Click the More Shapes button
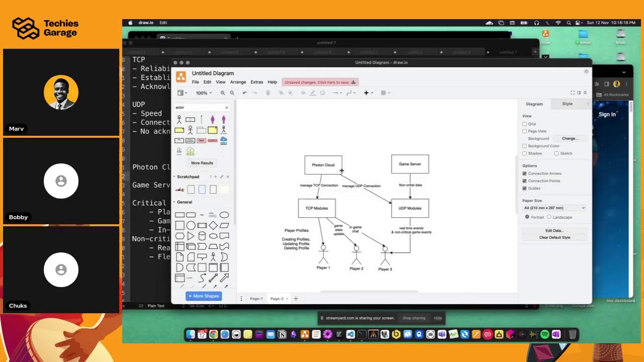 click(x=203, y=296)
